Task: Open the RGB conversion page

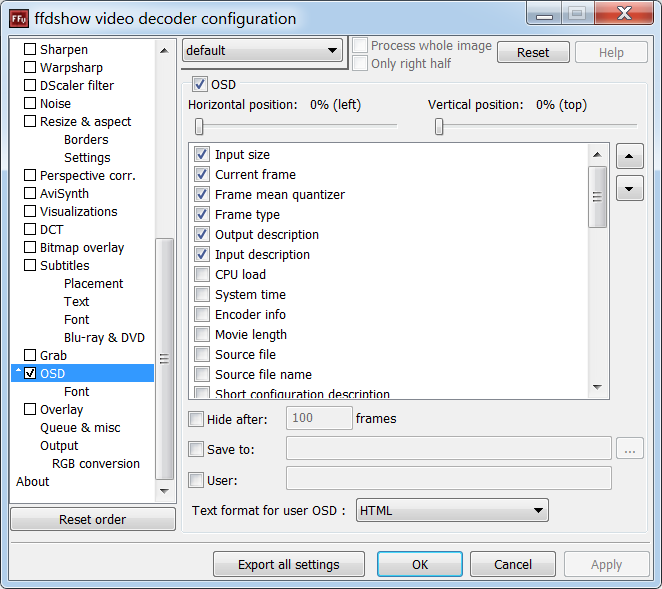Action: pos(96,464)
